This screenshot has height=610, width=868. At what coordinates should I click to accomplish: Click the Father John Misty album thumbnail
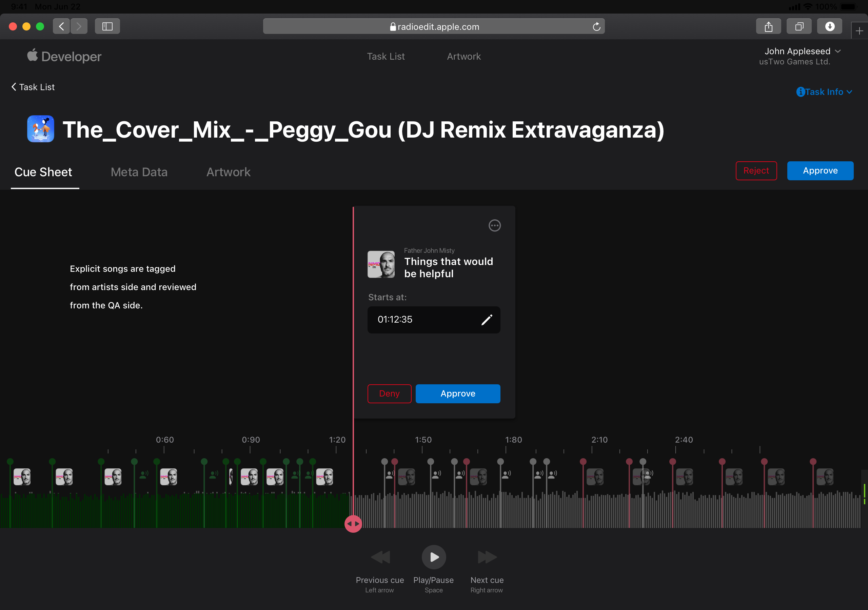(x=381, y=264)
